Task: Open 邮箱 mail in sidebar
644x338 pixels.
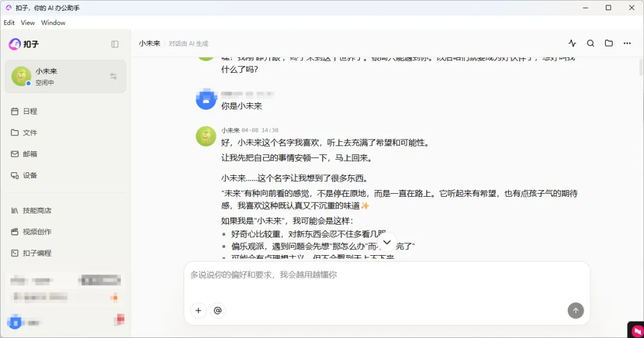Action: point(66,154)
